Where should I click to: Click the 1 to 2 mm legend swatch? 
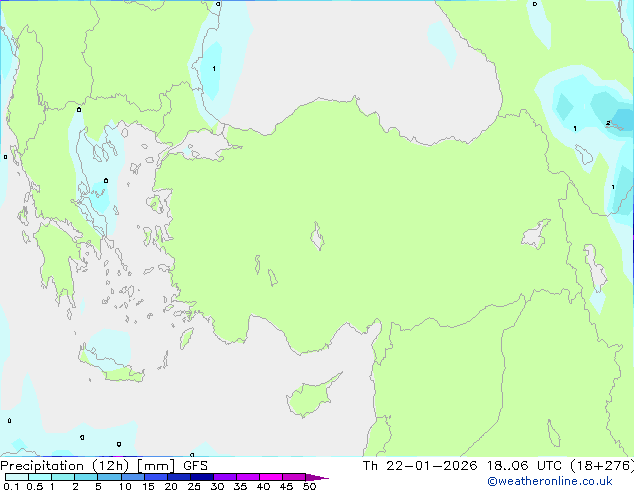point(63,477)
